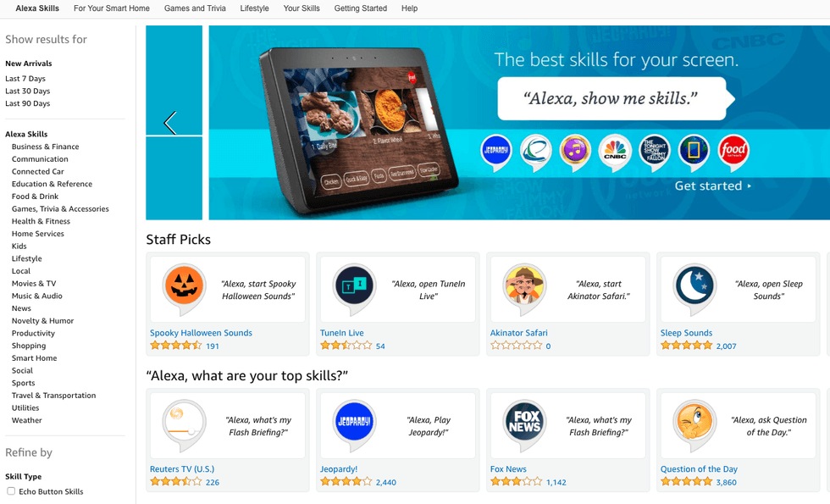Select the National Geographic bubble in banner
Viewport: 830px width, 504px height.
(x=694, y=152)
